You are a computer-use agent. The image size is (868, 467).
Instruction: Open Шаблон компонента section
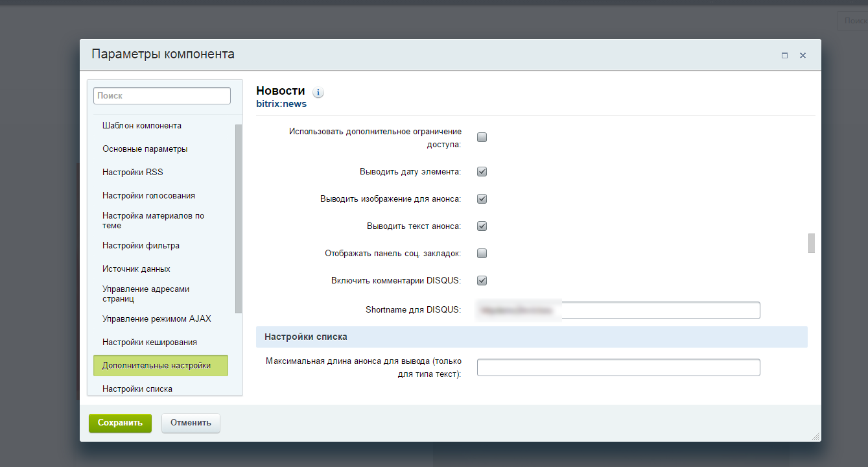pyautogui.click(x=142, y=125)
